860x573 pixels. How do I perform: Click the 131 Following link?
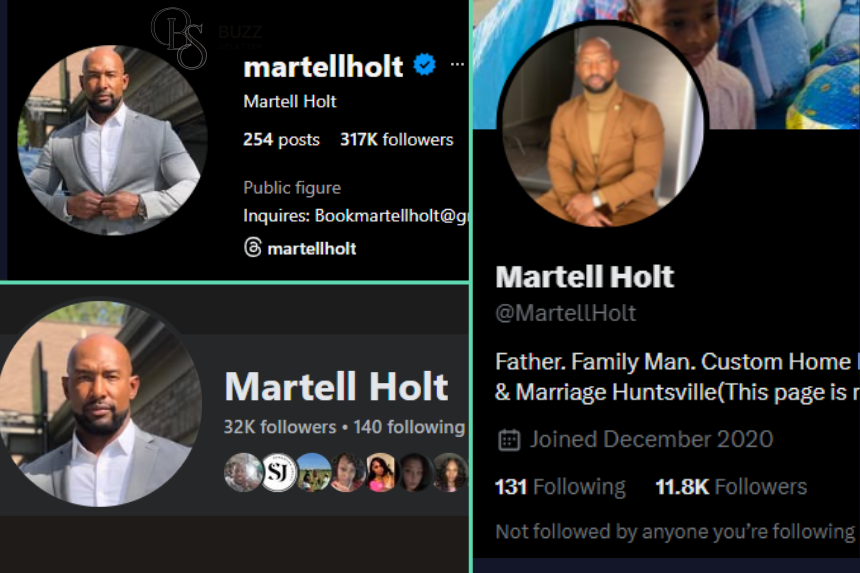point(559,487)
